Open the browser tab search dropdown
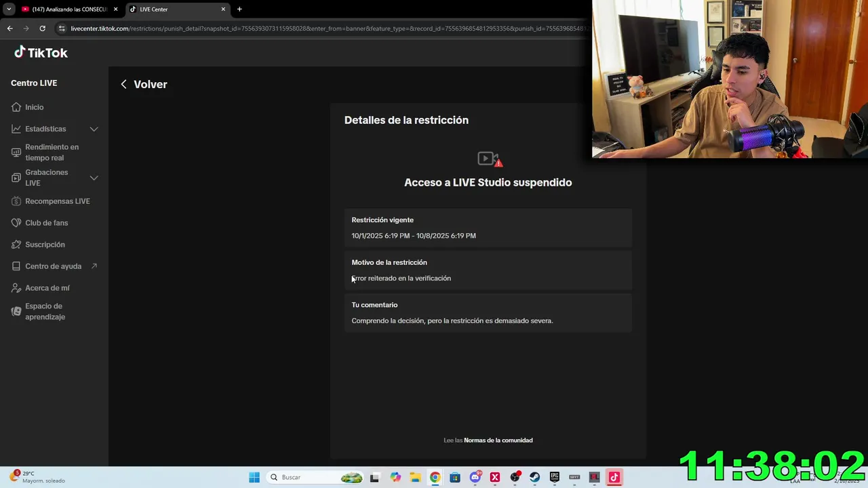This screenshot has height=488, width=868. (8, 9)
